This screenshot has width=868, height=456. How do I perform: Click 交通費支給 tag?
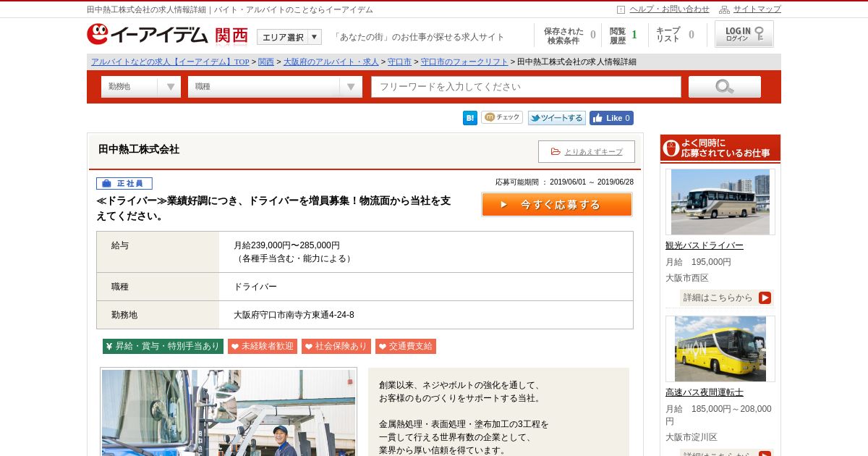(406, 346)
